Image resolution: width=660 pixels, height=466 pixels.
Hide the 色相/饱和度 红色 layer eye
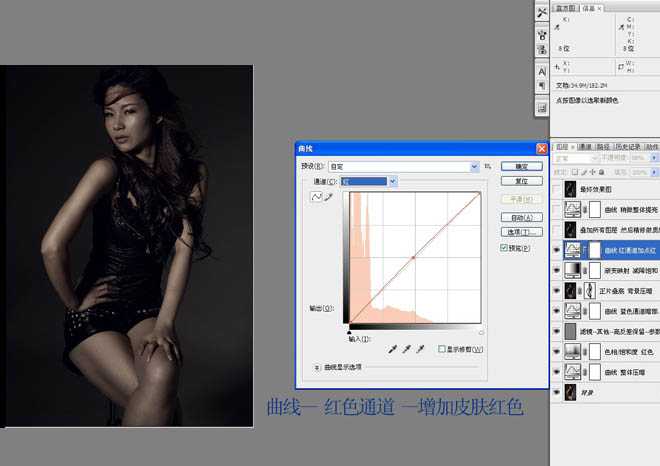[x=556, y=351]
